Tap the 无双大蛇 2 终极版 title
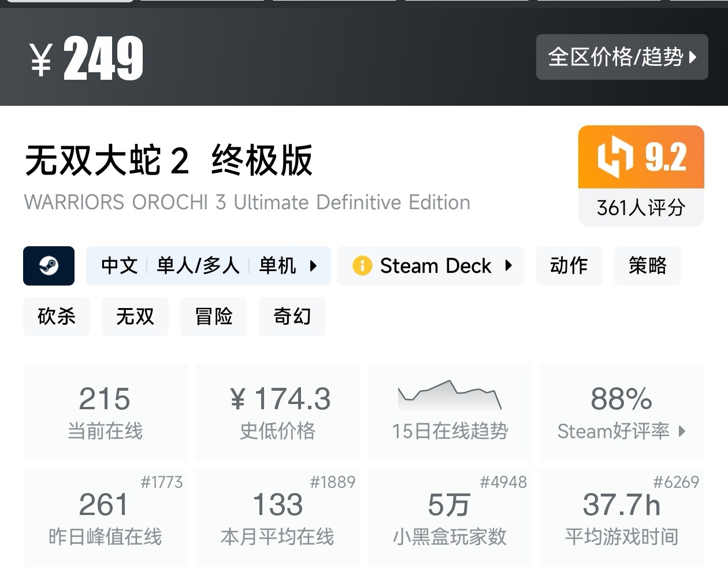 click(169, 160)
